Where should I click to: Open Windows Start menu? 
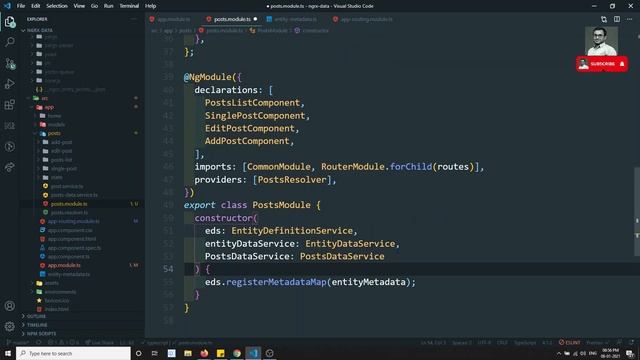[x=8, y=353]
